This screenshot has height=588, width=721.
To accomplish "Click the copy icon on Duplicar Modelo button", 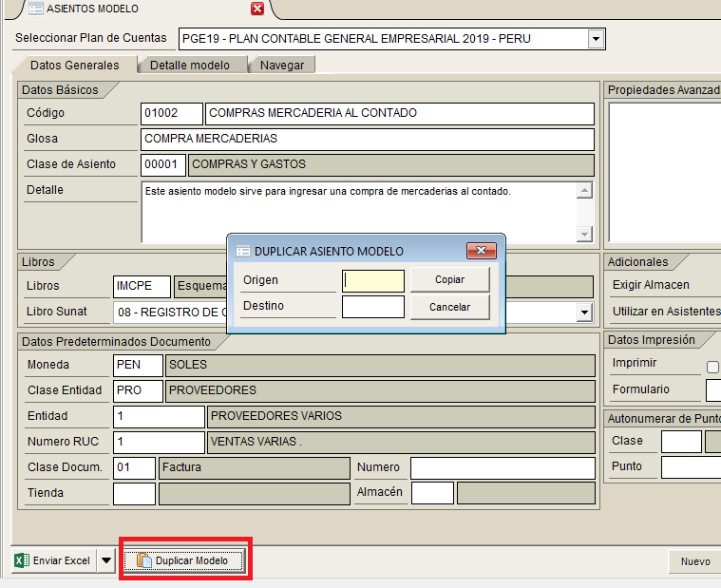I will [144, 560].
